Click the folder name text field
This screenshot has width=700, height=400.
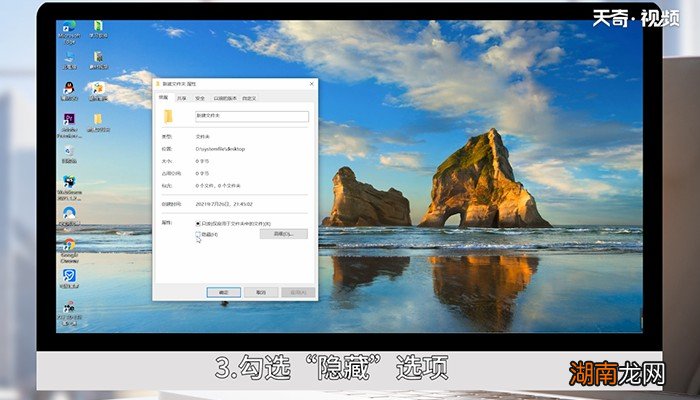250,116
